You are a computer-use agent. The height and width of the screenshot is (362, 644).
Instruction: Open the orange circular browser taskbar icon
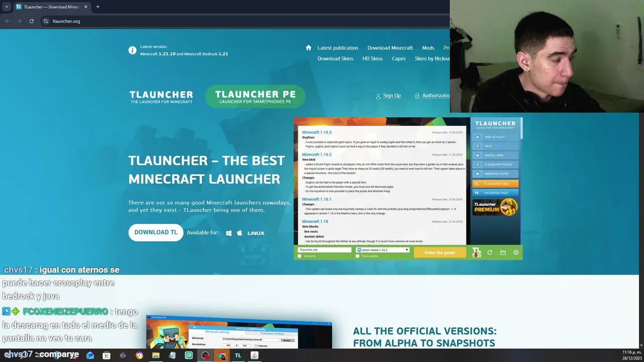pos(139,355)
